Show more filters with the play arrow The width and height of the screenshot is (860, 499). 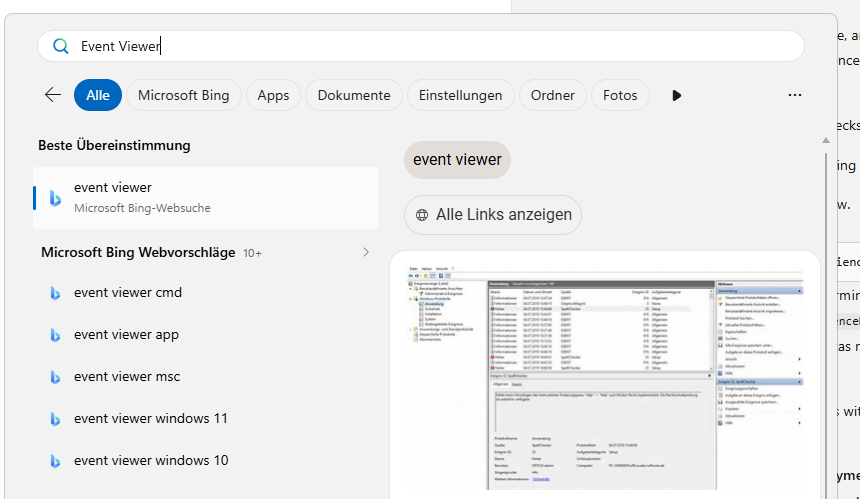click(x=676, y=95)
